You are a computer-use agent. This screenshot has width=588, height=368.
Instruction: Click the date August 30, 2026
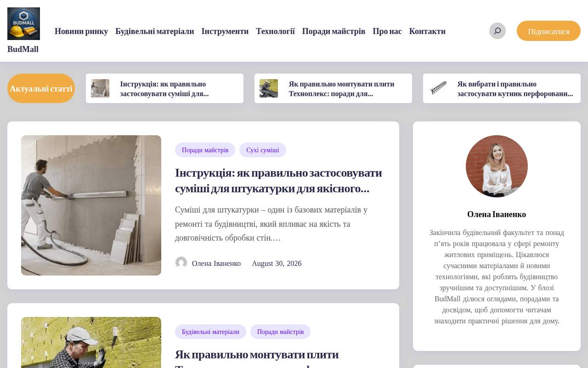(277, 263)
